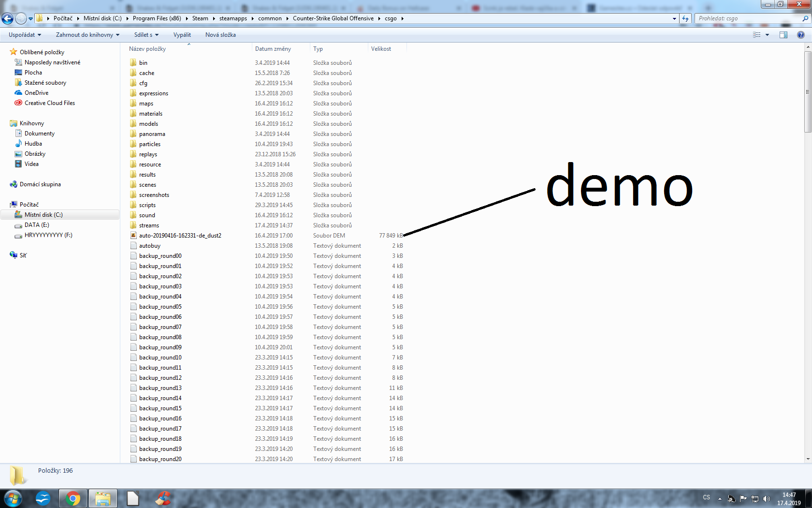812x508 pixels.
Task: Click the refresh button beside address bar
Action: click(x=685, y=18)
